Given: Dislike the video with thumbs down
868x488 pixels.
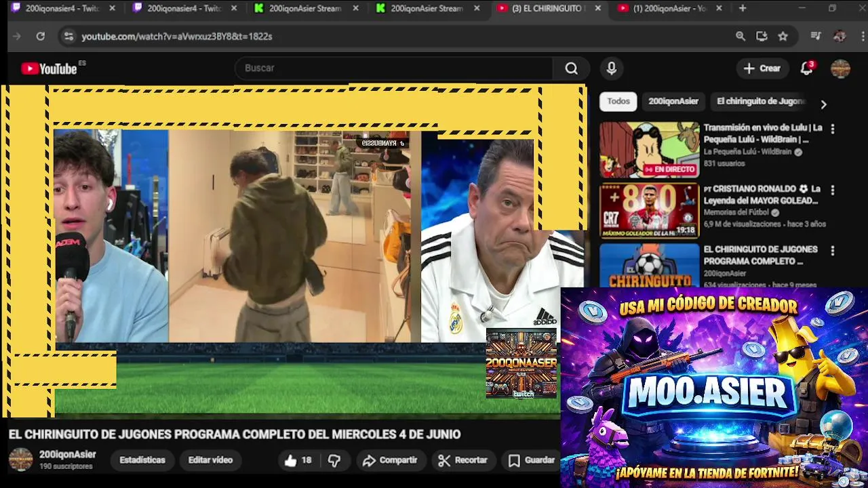Looking at the screenshot, I should [334, 460].
